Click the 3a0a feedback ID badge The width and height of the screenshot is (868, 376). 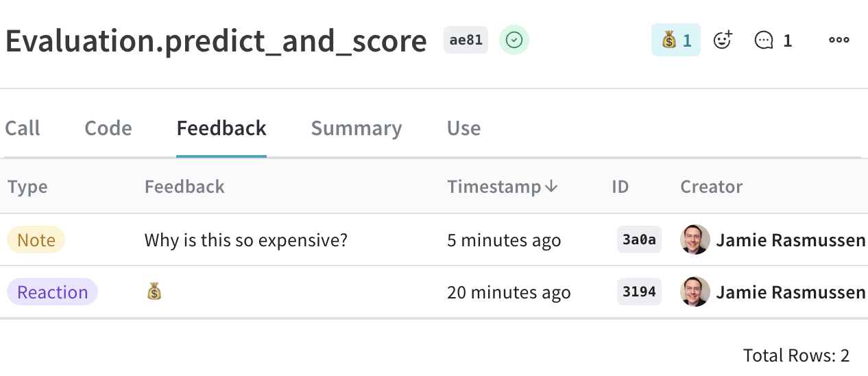[x=639, y=240]
